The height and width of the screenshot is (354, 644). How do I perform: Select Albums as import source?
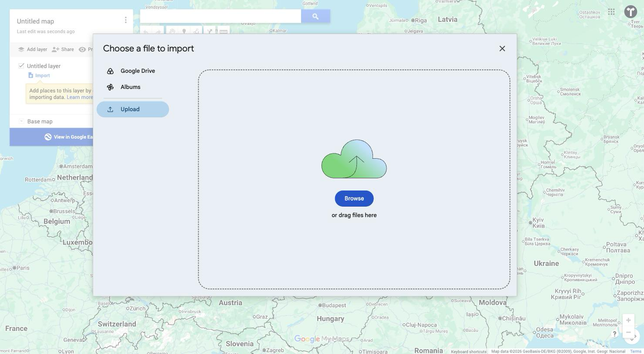132,87
